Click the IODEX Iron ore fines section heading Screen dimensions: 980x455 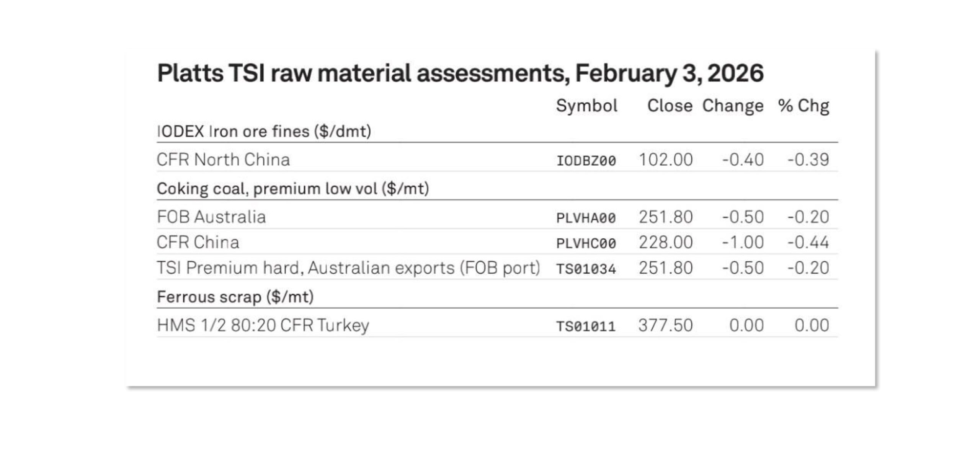tap(264, 132)
